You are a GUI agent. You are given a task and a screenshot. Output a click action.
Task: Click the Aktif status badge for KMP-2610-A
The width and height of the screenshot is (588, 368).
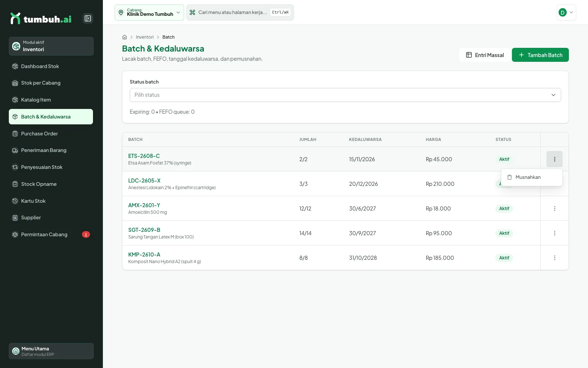(x=504, y=258)
